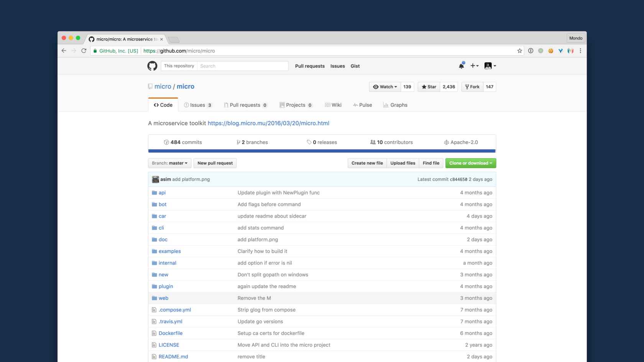The width and height of the screenshot is (644, 362).
Task: Click Pull requests in top navigation
Action: [x=310, y=66]
